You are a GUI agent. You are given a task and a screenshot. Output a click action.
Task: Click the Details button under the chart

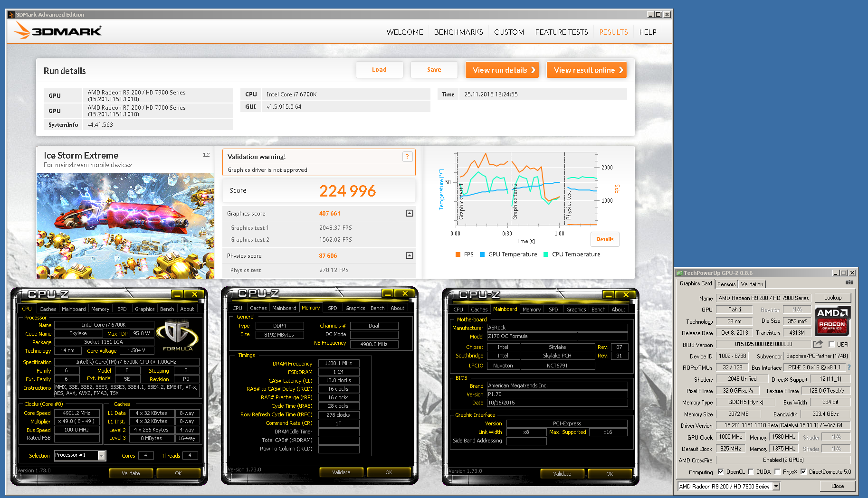click(605, 239)
